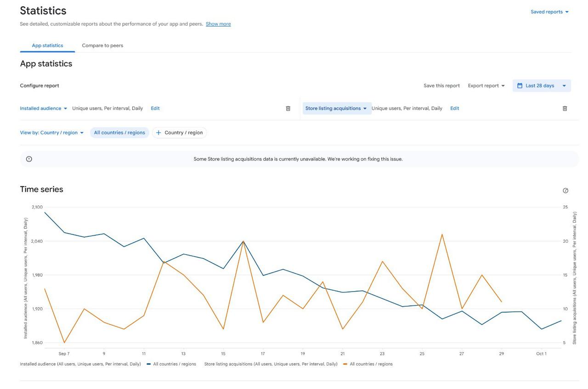588x389 pixels.
Task: Open the Installed audience metric dropdown
Action: (44, 109)
